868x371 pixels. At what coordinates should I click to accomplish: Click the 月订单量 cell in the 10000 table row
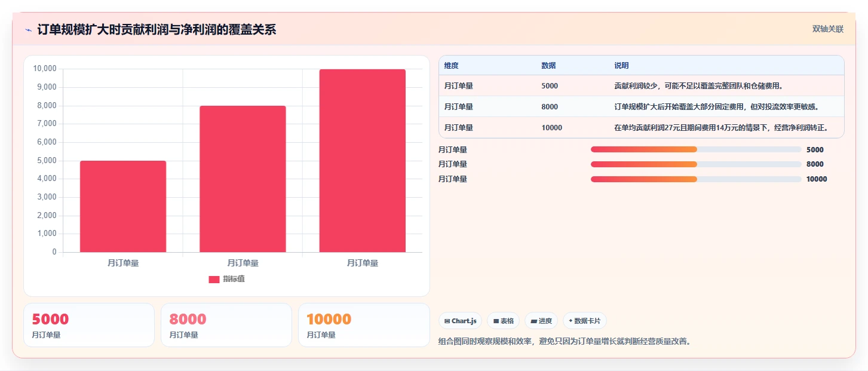tap(459, 128)
